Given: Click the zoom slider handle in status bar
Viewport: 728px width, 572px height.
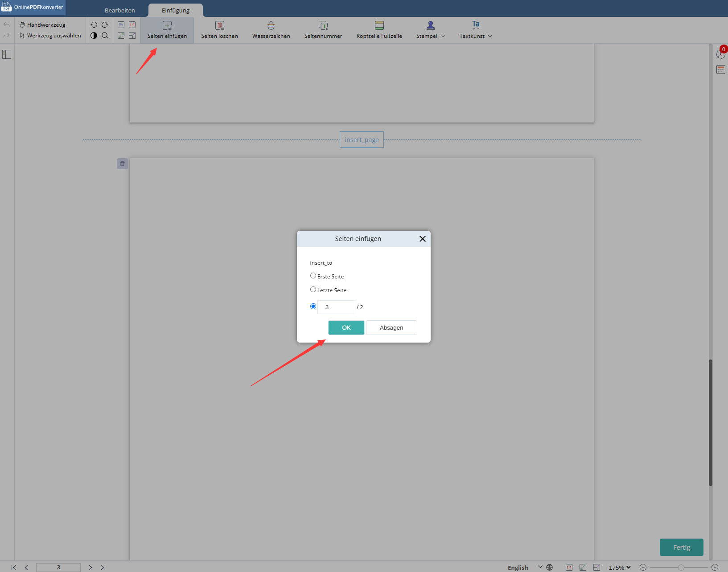Looking at the screenshot, I should pyautogui.click(x=681, y=567).
